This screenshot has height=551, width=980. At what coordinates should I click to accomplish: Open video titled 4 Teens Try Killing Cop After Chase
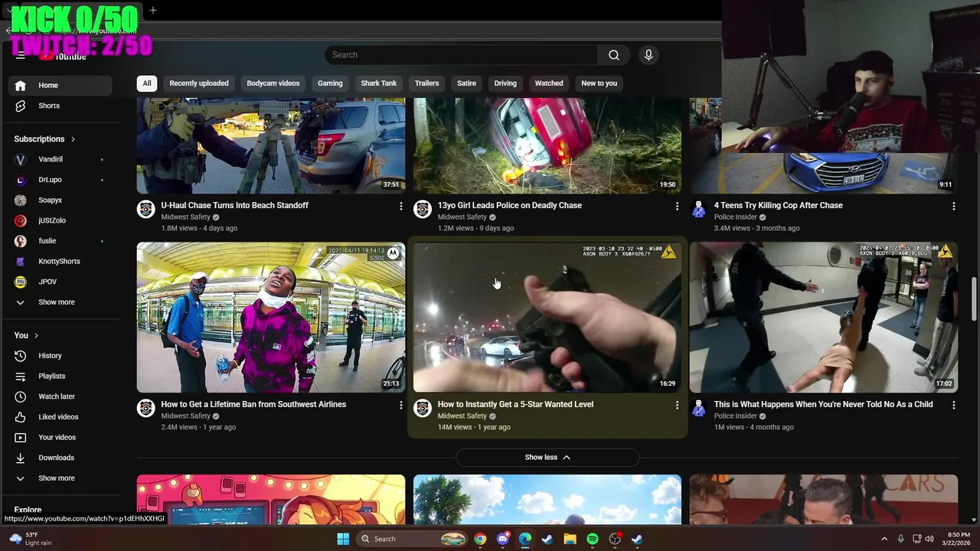779,205
